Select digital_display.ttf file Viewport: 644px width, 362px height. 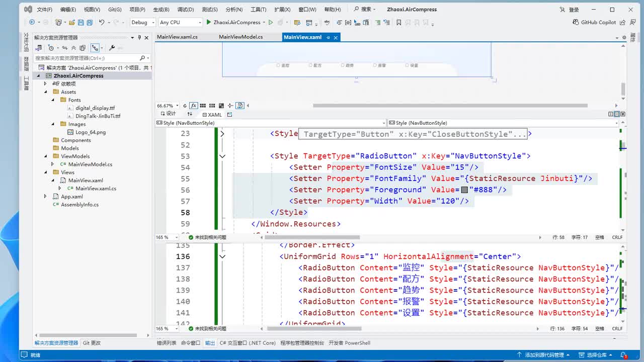click(x=95, y=108)
